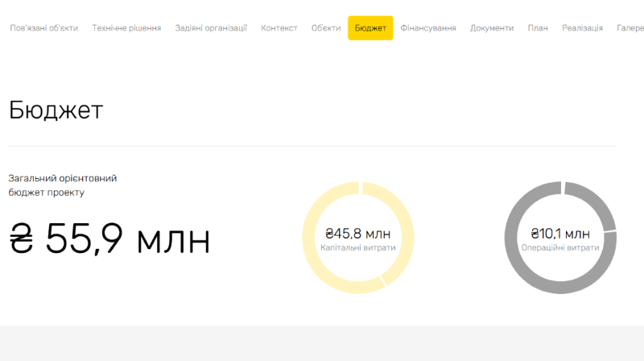
Task: Click the Капітальні витрати chart label
Action: [358, 248]
